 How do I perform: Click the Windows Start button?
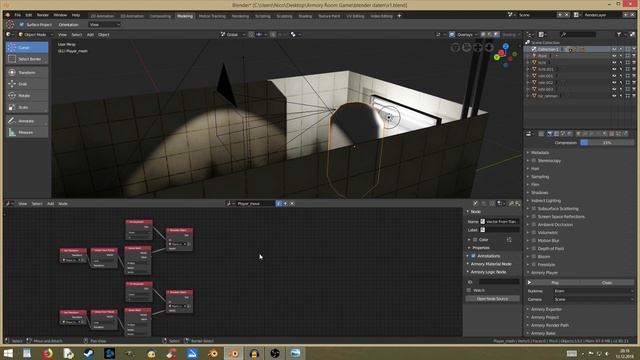[8, 353]
